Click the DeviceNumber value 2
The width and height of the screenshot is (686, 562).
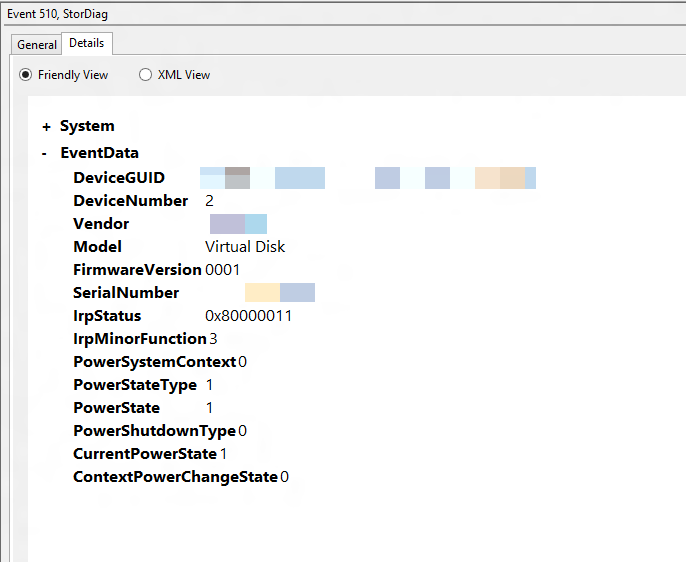pyautogui.click(x=209, y=201)
